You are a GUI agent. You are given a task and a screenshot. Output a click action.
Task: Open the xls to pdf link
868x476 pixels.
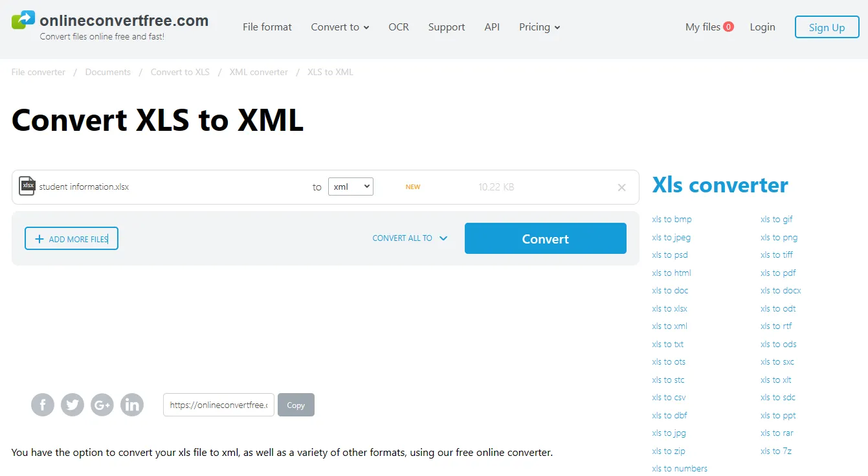pyautogui.click(x=778, y=273)
